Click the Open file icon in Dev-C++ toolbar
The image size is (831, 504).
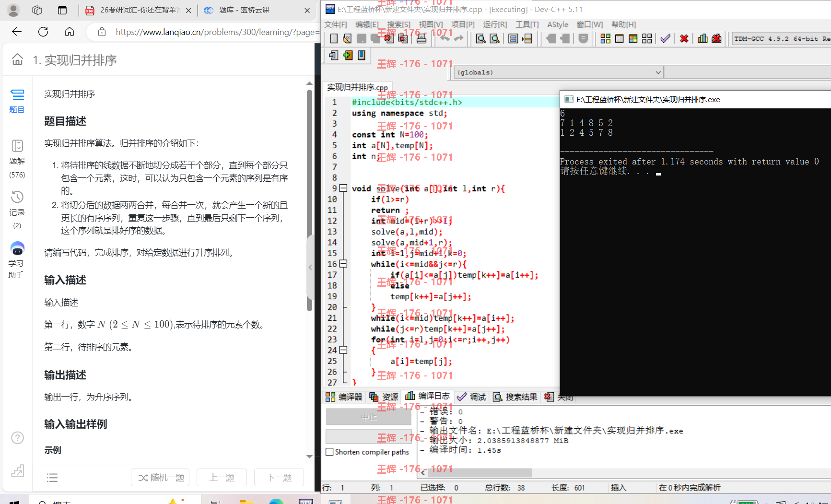347,39
